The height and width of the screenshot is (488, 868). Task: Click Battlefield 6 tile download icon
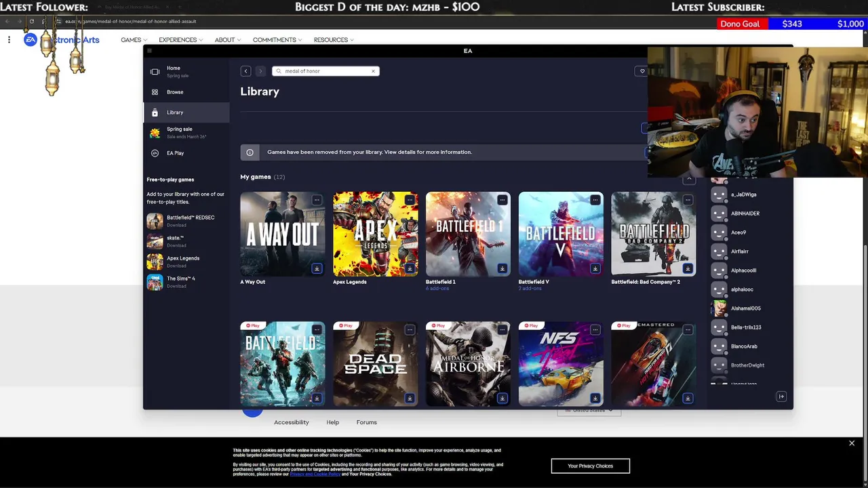click(317, 398)
